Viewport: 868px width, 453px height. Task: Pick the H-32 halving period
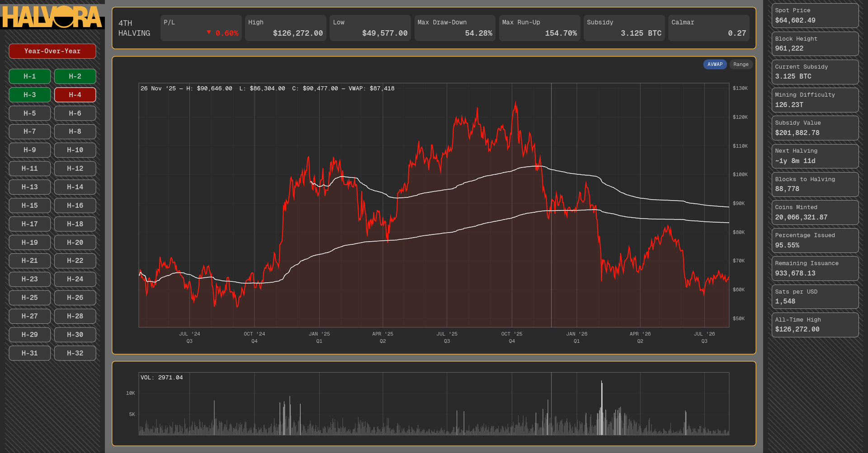coord(75,353)
